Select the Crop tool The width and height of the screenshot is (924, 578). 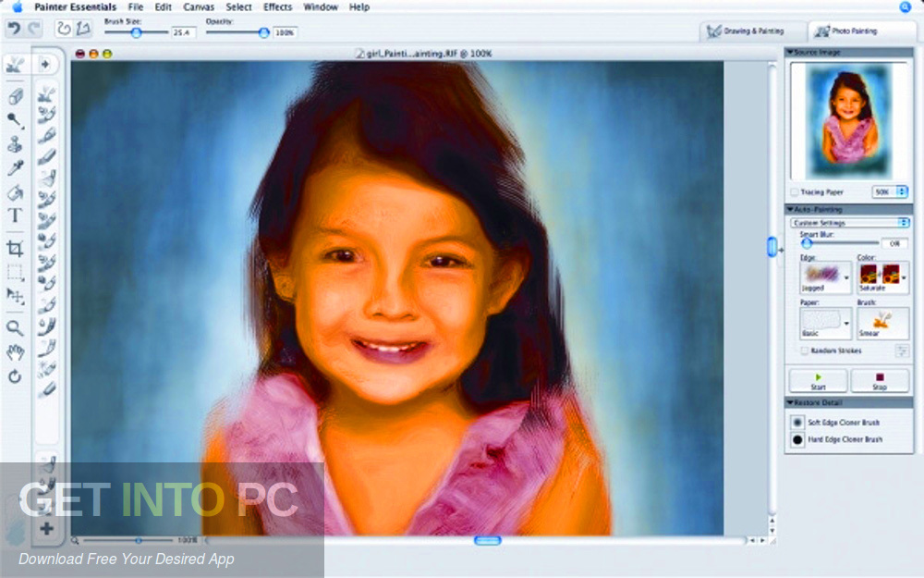[x=16, y=248]
